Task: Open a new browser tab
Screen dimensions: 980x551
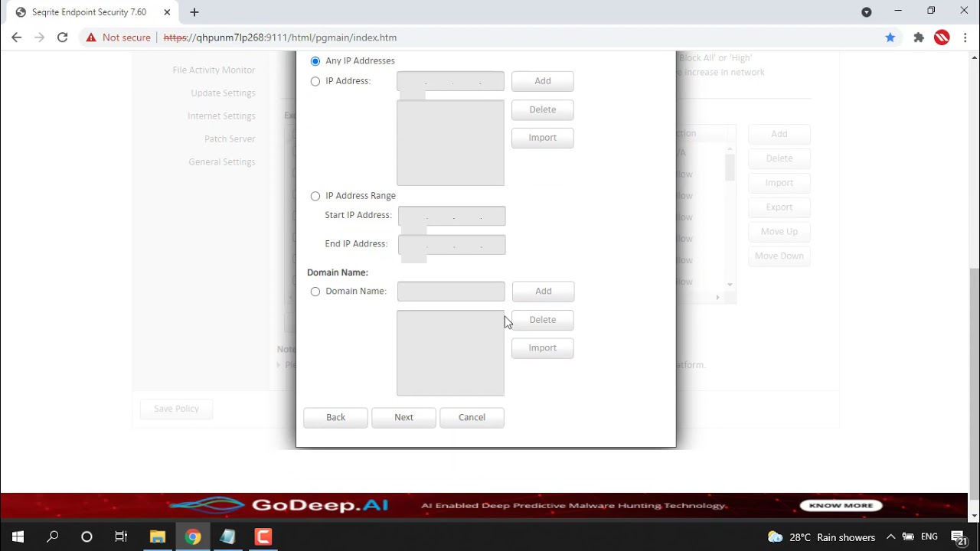Action: click(194, 12)
